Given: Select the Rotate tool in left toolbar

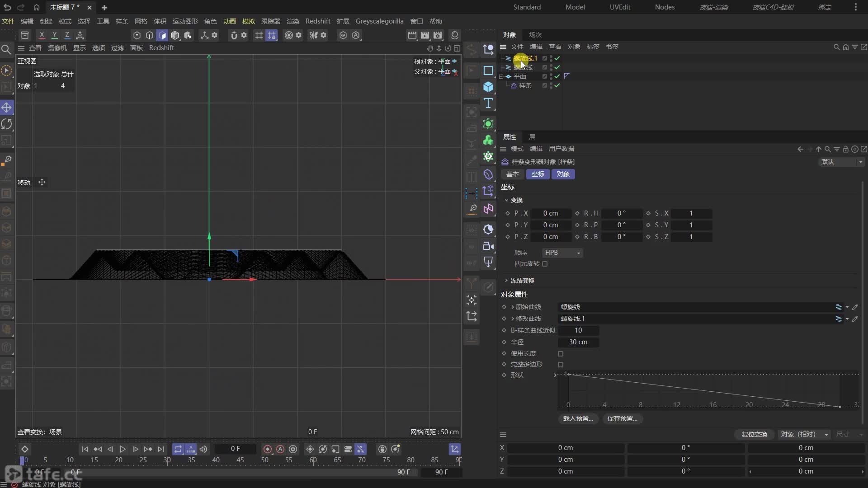Looking at the screenshot, I should 7,124.
